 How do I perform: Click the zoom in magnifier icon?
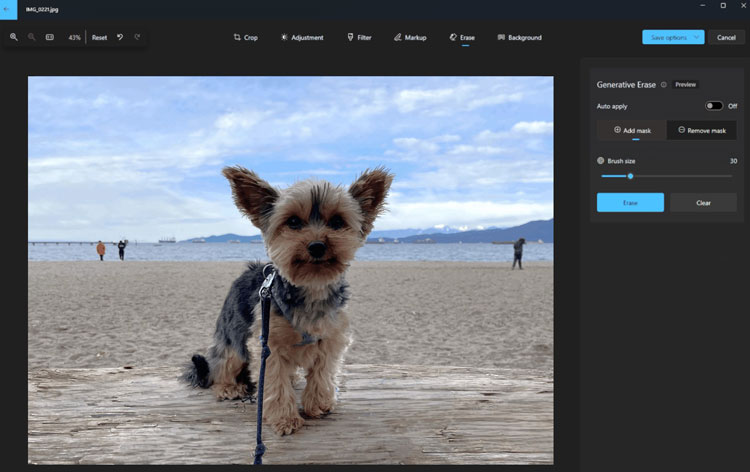pyautogui.click(x=14, y=37)
